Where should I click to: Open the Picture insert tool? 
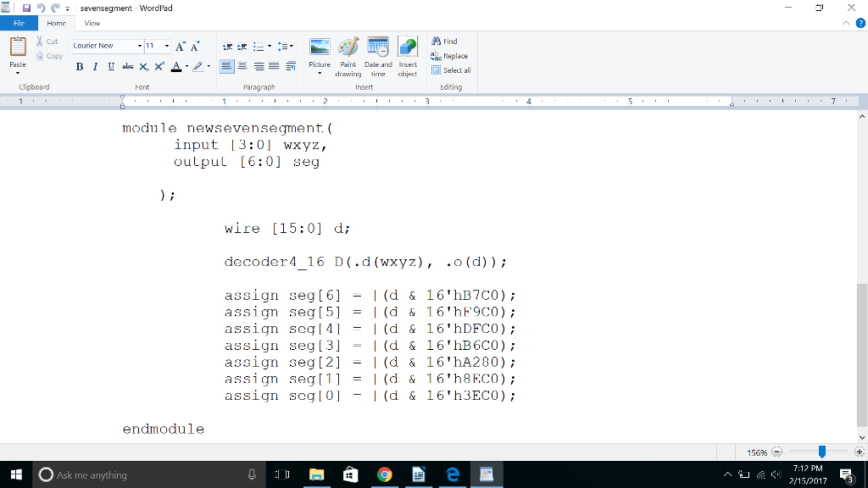(x=319, y=51)
